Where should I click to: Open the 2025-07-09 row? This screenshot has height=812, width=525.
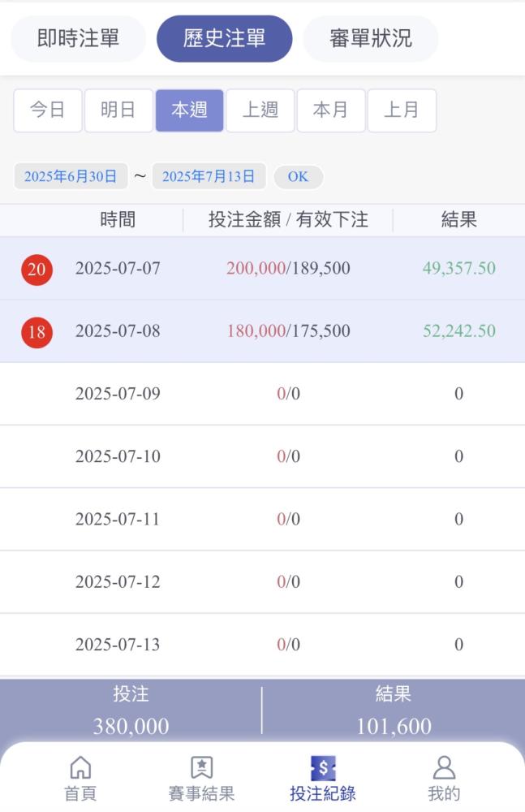[263, 394]
